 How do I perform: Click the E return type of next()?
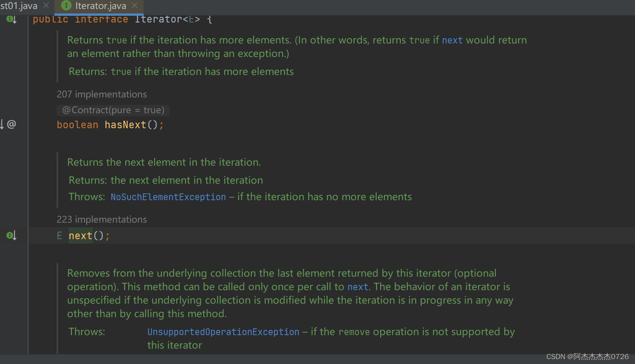tap(59, 235)
